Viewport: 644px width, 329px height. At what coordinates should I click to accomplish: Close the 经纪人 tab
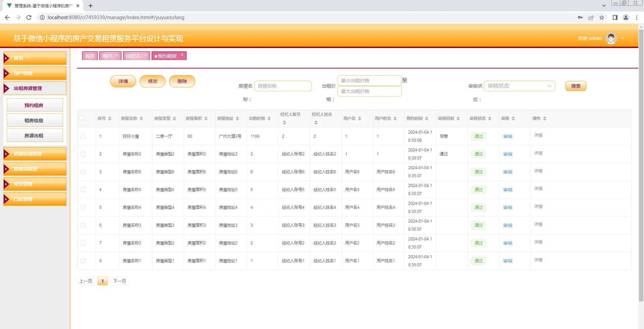click(145, 54)
